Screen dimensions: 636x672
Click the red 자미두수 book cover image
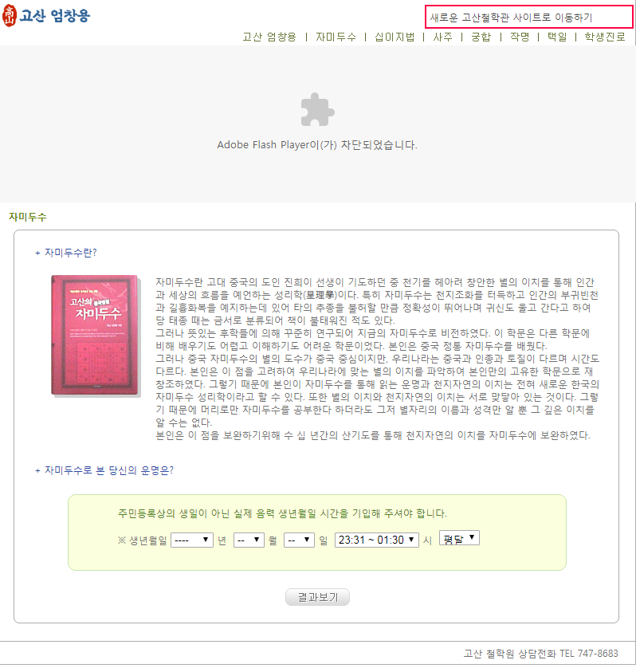pos(95,335)
